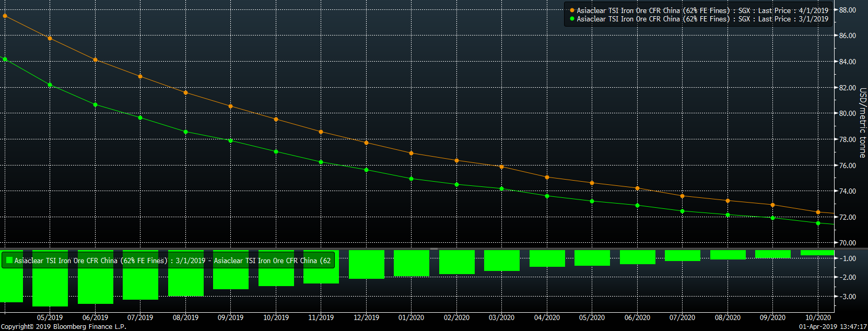Click the green legend marker for 3/1/2019 series
The image size is (868, 331).
tap(572, 19)
